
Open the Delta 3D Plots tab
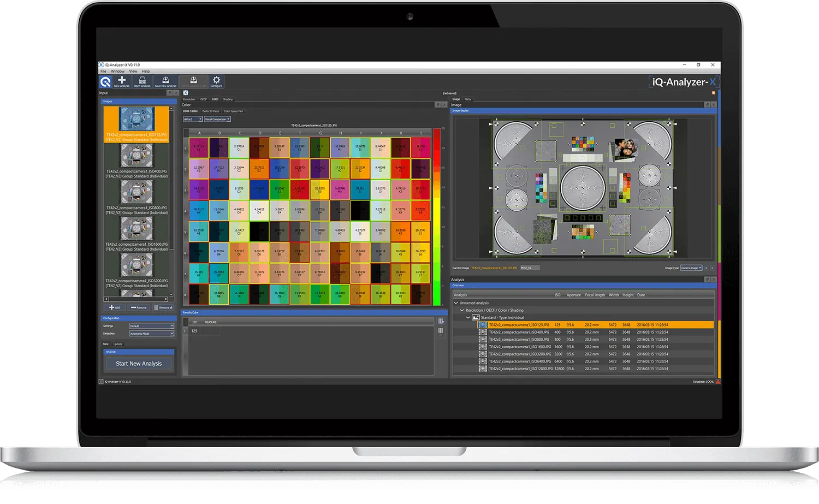pos(210,111)
